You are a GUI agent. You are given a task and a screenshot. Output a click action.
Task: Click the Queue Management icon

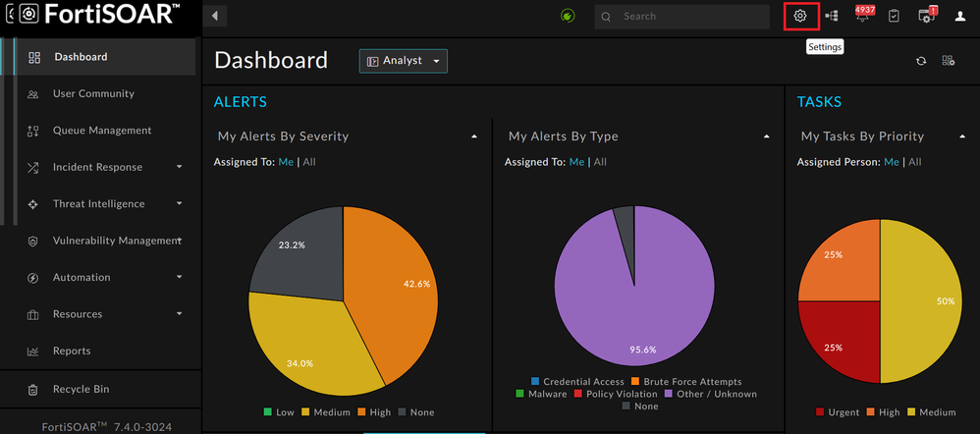click(33, 131)
